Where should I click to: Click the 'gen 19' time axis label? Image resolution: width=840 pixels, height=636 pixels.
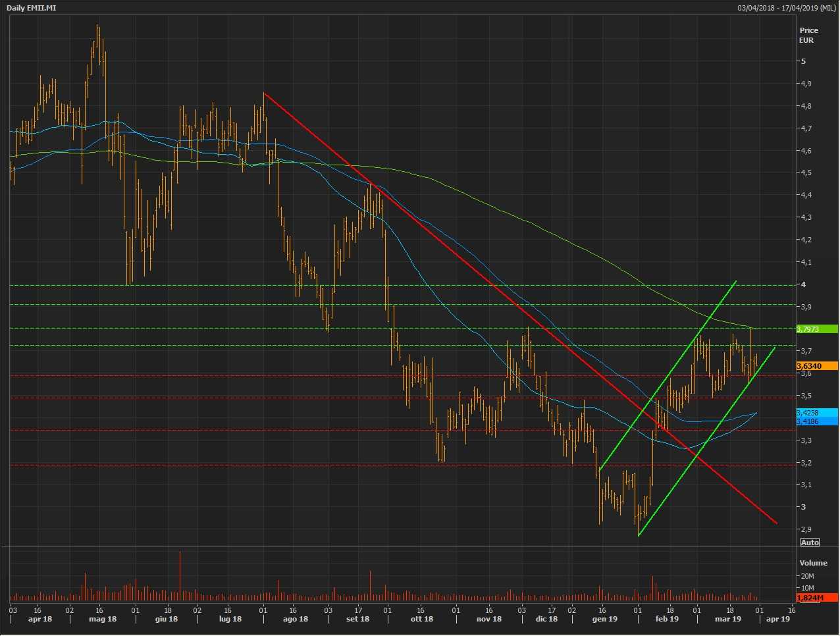(x=604, y=619)
